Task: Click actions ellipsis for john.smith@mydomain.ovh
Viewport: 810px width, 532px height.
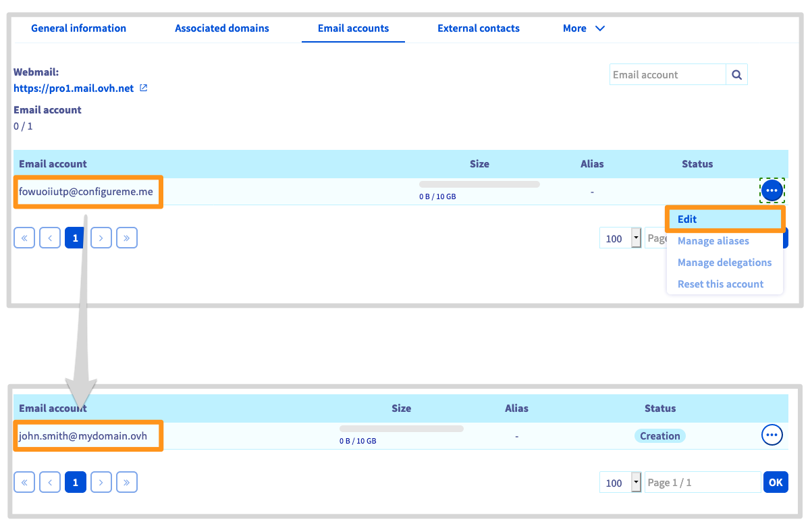Action: 772,435
